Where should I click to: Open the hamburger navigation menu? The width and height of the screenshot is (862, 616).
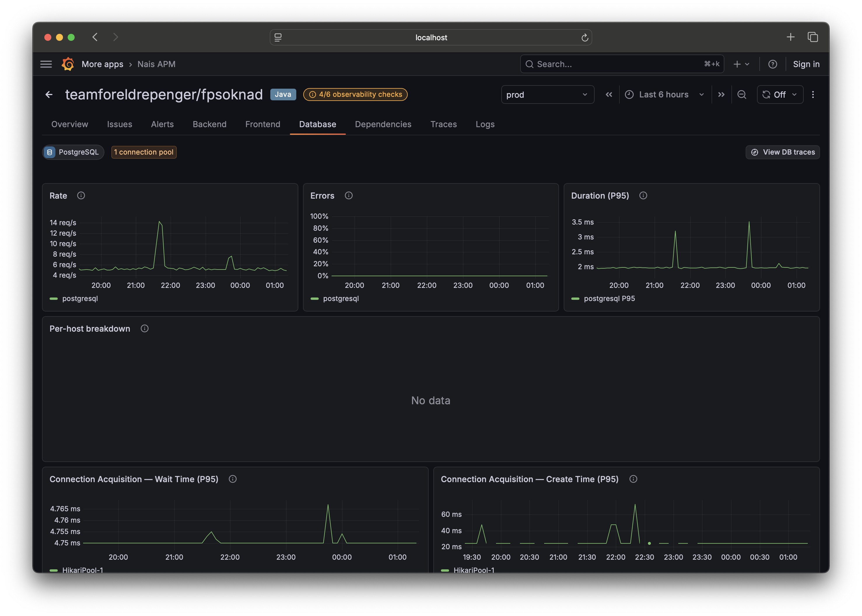point(46,64)
